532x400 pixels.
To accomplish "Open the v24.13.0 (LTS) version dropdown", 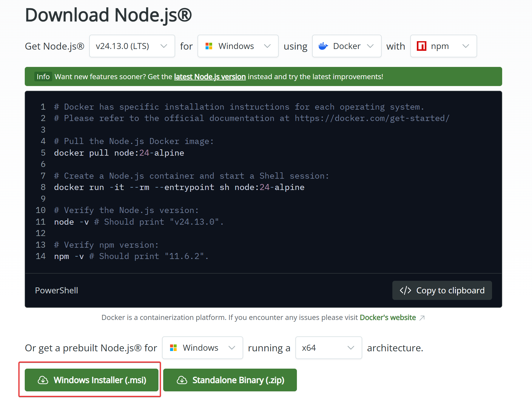I will [x=132, y=46].
